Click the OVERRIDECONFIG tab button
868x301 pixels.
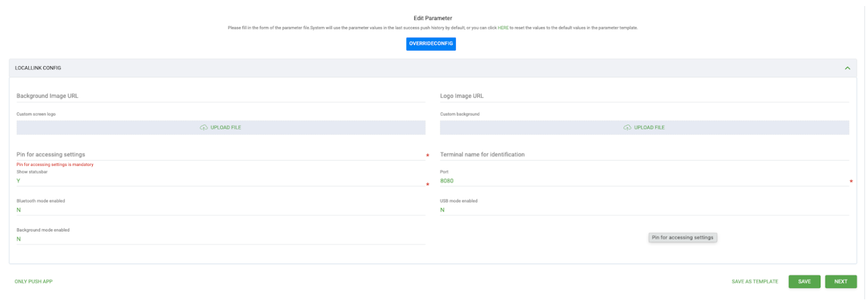[430, 44]
